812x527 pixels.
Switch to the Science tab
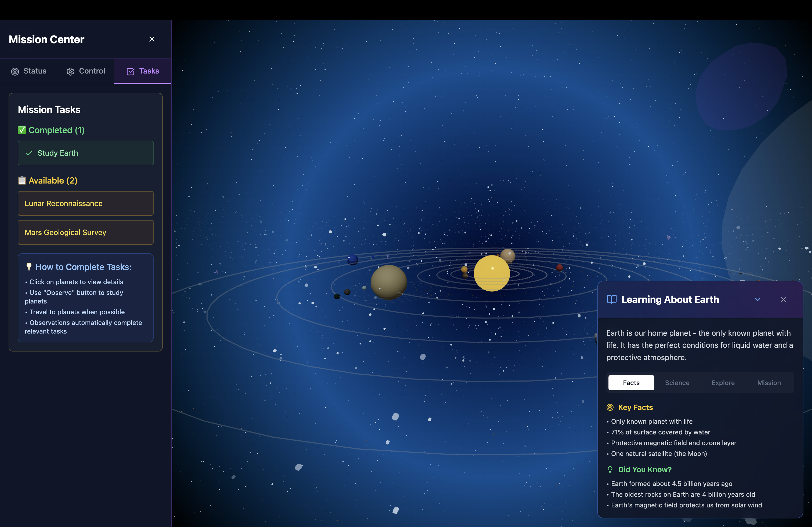(x=677, y=383)
